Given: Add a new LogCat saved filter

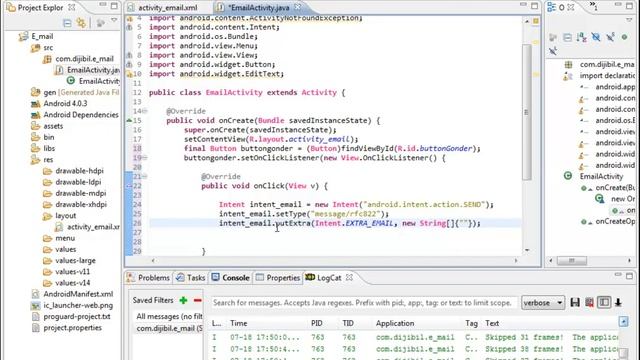Looking at the screenshot, I should click(183, 300).
